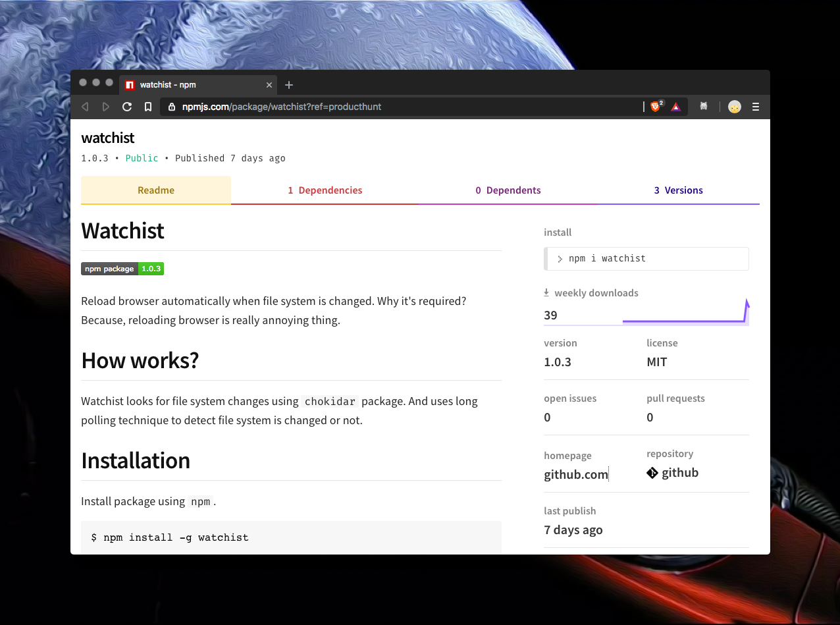Open the user profile avatar icon
Screen dimensions: 840x625
pyautogui.click(x=735, y=107)
